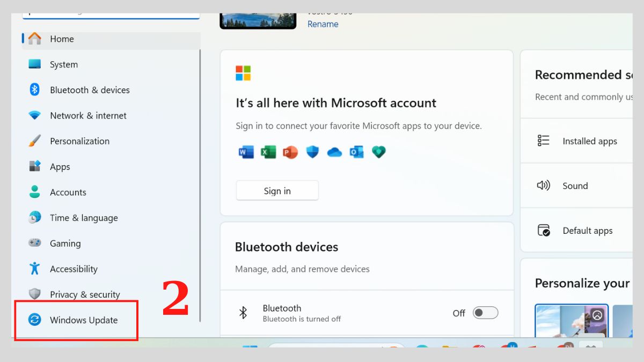Image resolution: width=644 pixels, height=362 pixels.
Task: Click the OneDrive cloud icon
Action: pos(334,152)
